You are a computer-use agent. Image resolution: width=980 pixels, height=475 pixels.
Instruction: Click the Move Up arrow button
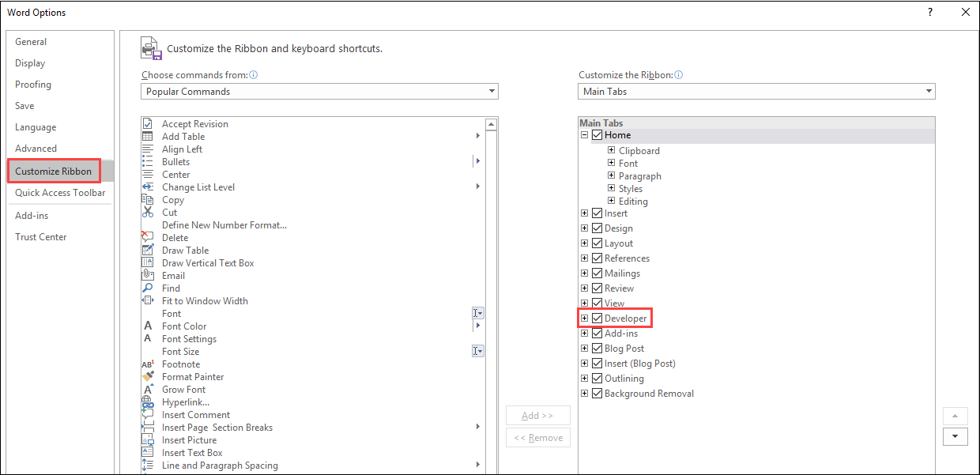[955, 416]
